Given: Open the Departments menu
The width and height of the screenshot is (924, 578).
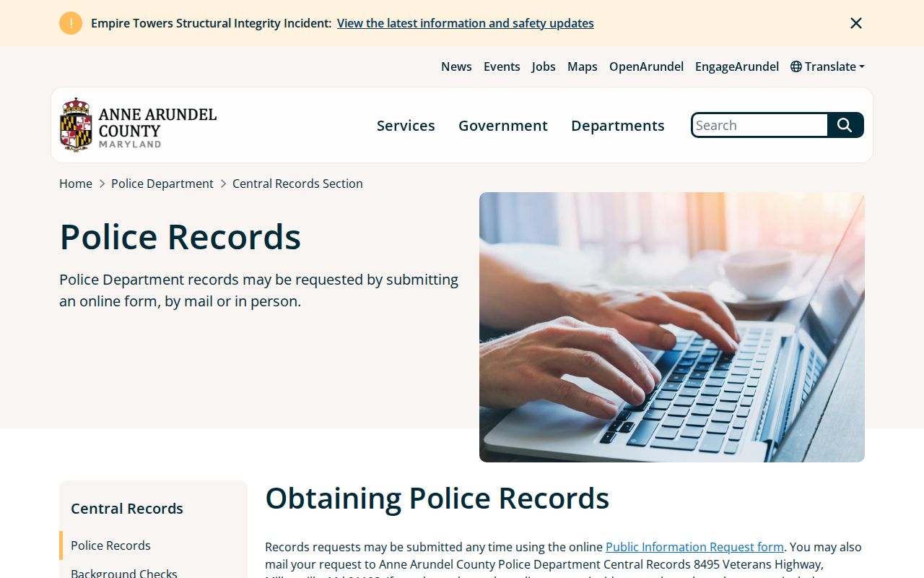Looking at the screenshot, I should click(x=618, y=126).
